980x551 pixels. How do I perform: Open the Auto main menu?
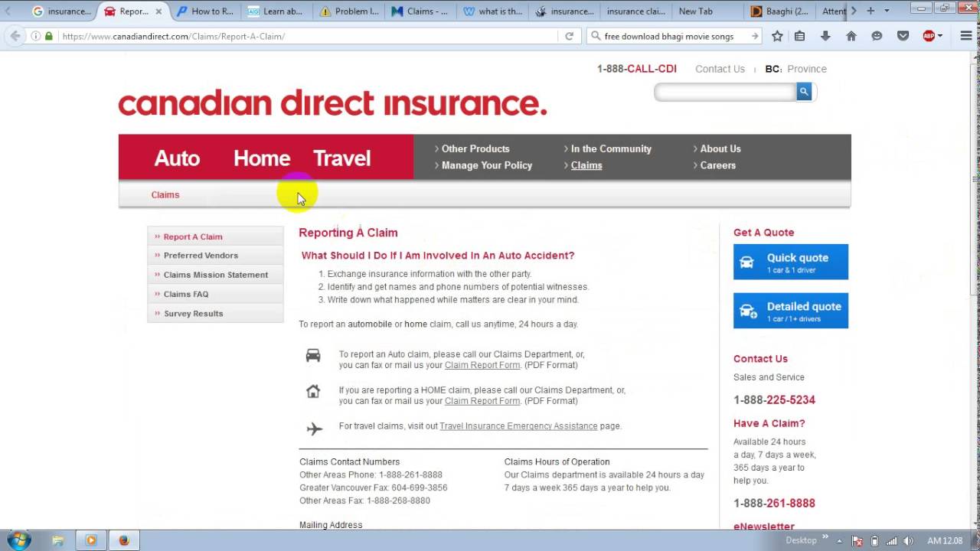pos(177,158)
